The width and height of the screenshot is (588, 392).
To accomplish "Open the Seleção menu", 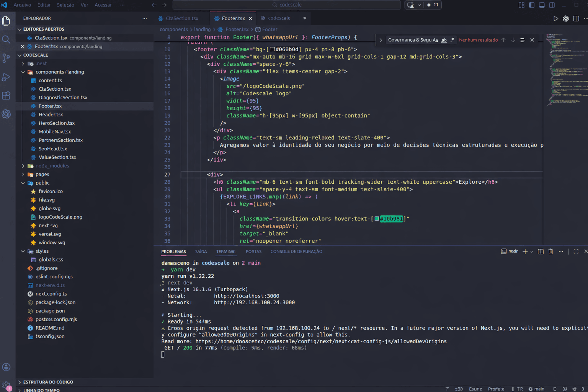I will pyautogui.click(x=65, y=5).
